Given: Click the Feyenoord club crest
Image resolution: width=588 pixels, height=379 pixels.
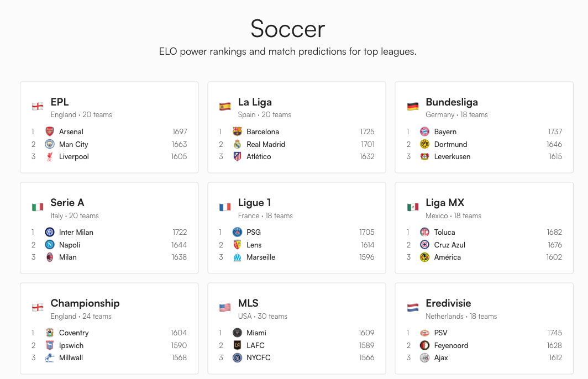Looking at the screenshot, I should (x=424, y=345).
